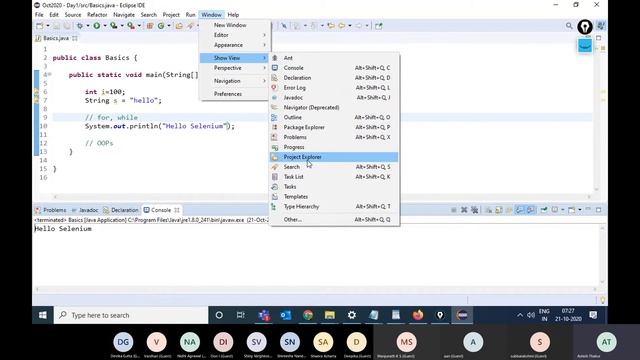The height and width of the screenshot is (360, 640).
Task: Toggle Pin Console icon
Action: 544,210
